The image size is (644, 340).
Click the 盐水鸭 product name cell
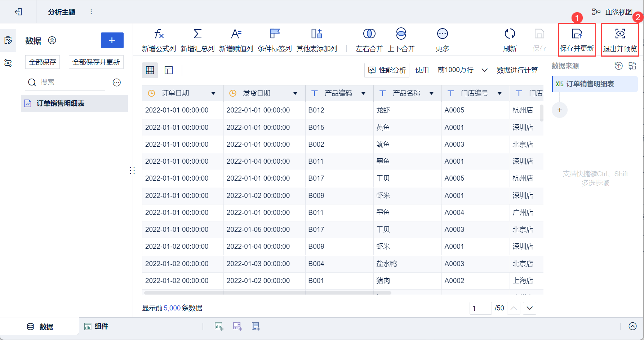407,264
